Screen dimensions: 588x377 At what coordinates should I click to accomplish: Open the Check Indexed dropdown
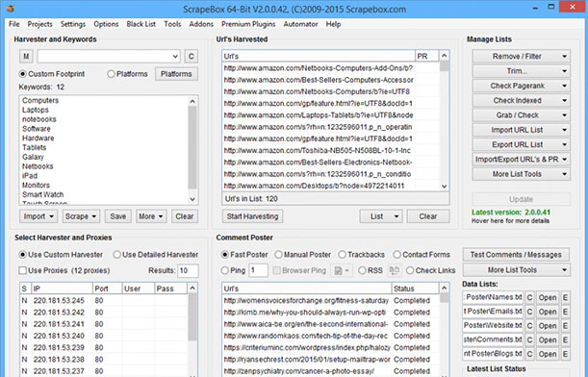[522, 100]
